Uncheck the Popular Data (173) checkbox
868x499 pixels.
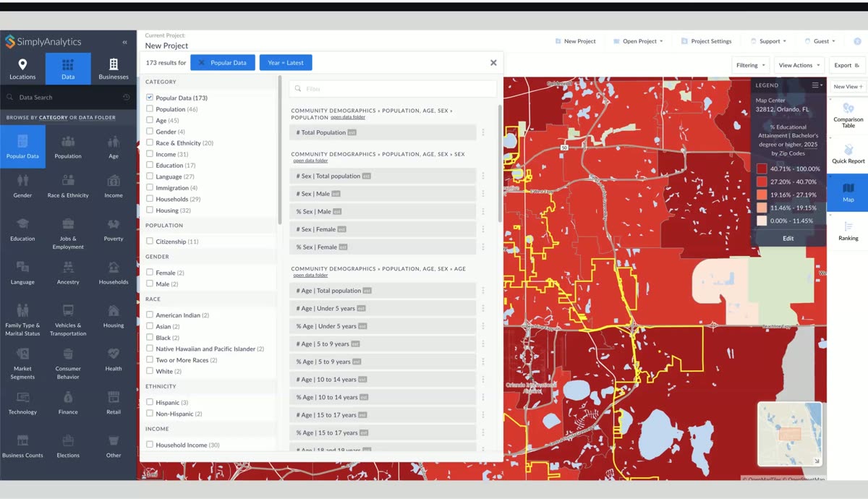pos(150,98)
